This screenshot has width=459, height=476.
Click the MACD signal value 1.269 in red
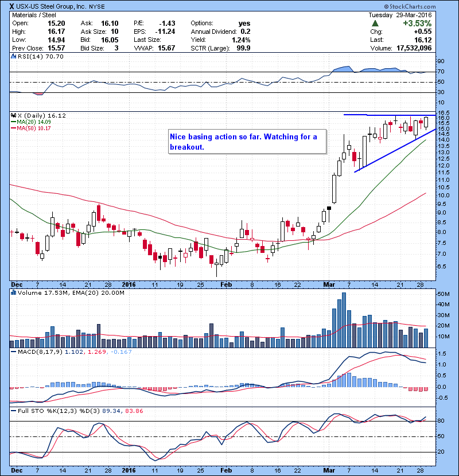[96, 352]
